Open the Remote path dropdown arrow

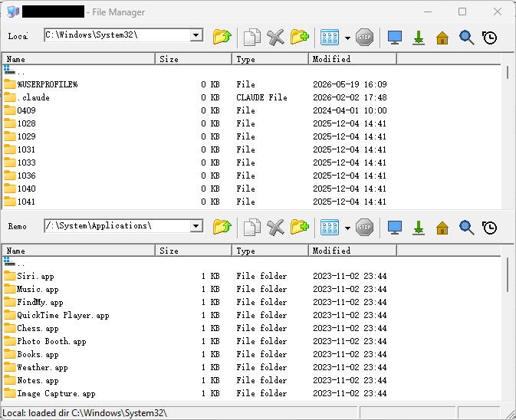196,226
